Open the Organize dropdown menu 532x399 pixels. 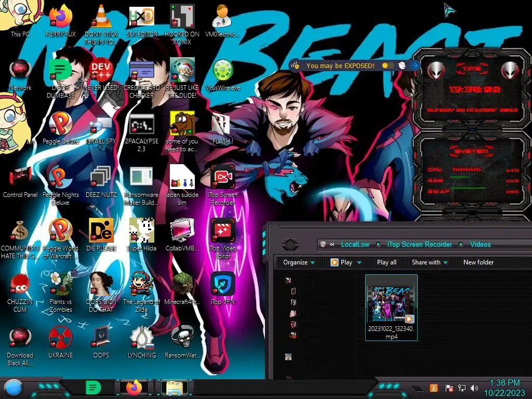pos(299,262)
